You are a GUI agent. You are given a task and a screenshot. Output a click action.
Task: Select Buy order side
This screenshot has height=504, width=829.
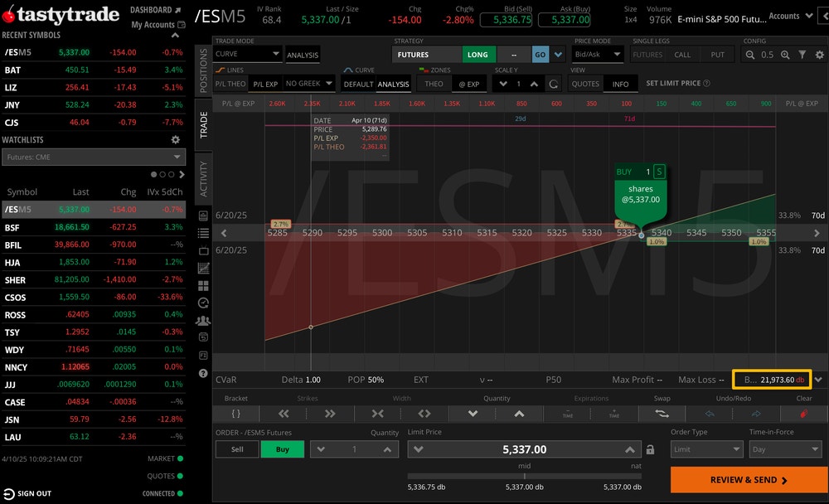[x=283, y=449]
